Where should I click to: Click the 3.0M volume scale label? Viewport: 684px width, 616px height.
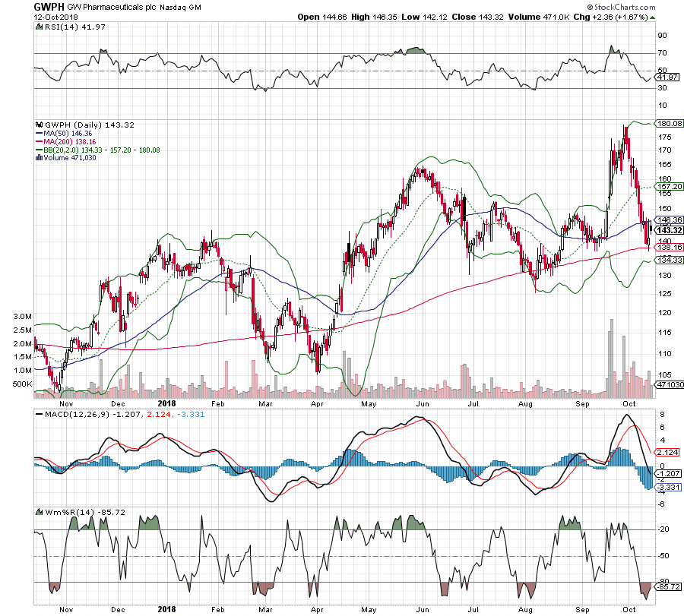23,317
